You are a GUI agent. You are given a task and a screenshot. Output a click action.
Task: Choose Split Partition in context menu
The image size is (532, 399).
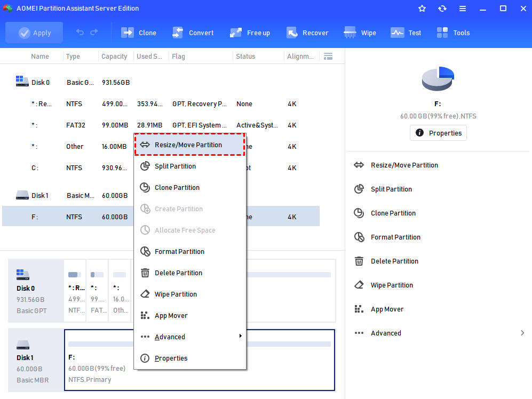point(189,166)
